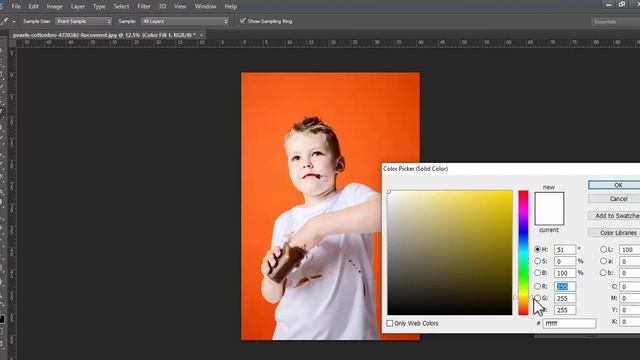This screenshot has height=360, width=640.
Task: Click the horizontal ruler above the canvas
Action: (328, 43)
